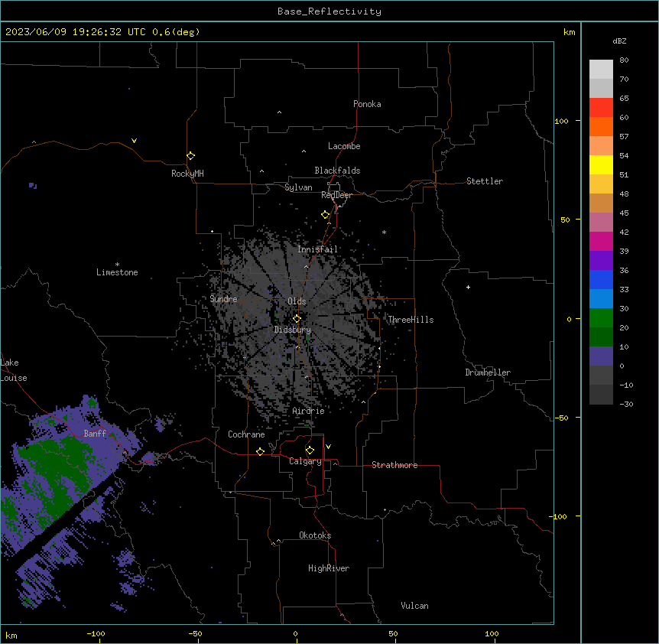Image resolution: width=659 pixels, height=644 pixels.
Task: Select the 54 dBZ yellow color swatch
Action: (601, 164)
